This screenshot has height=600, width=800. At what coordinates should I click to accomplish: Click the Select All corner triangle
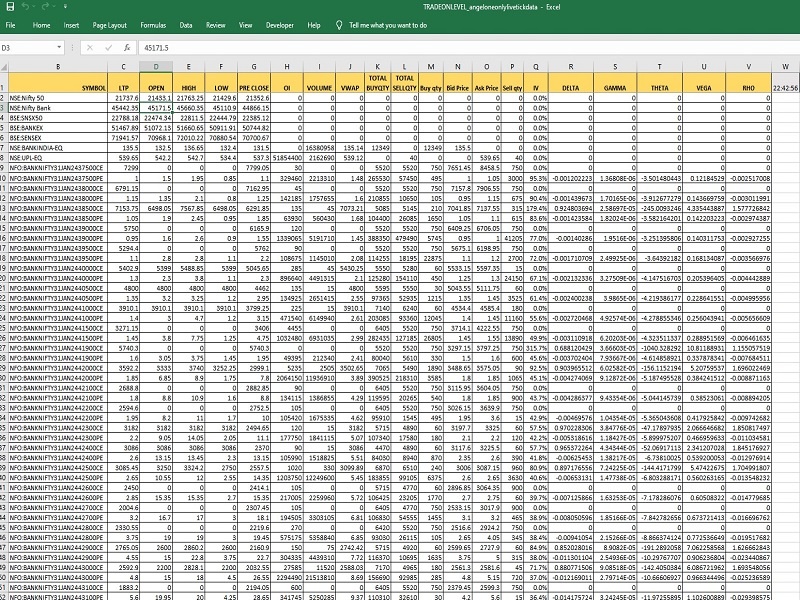tap(4, 67)
